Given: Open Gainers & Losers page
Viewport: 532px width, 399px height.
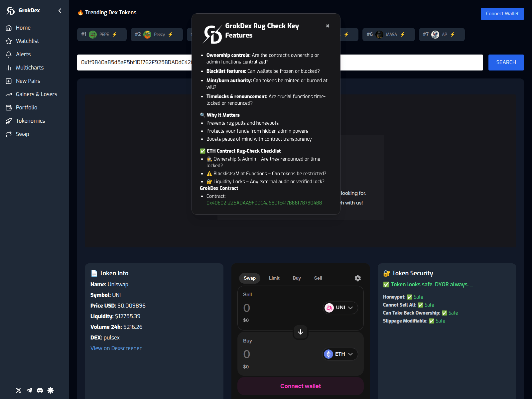Looking at the screenshot, I should pos(36,94).
